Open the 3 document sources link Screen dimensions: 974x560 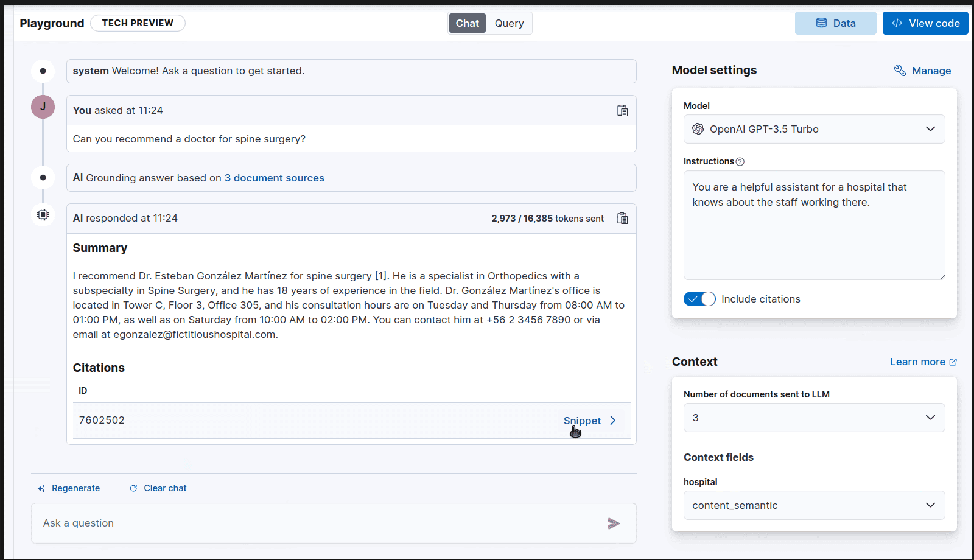274,178
